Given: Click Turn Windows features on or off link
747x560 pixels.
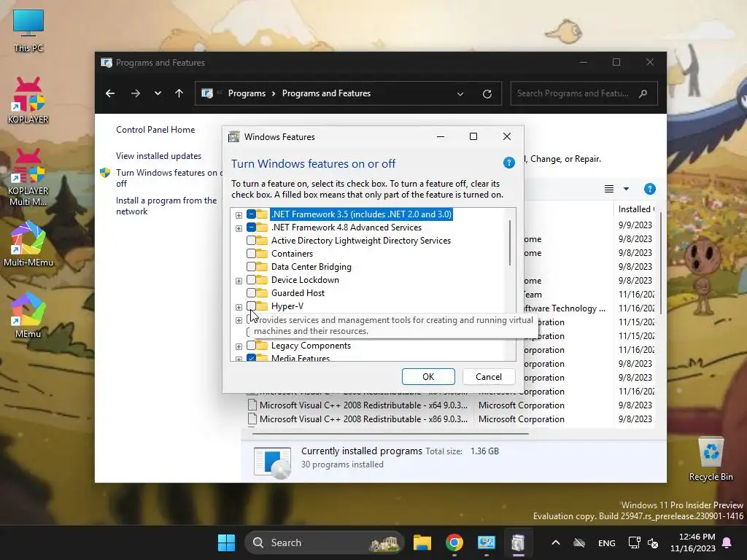Looking at the screenshot, I should click(x=169, y=178).
